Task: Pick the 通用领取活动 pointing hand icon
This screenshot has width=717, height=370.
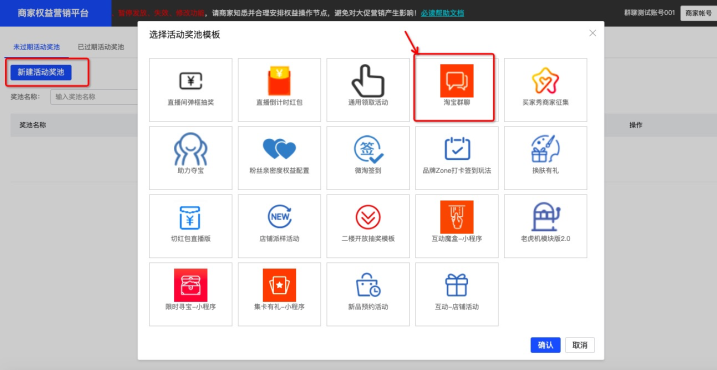Action: point(368,80)
